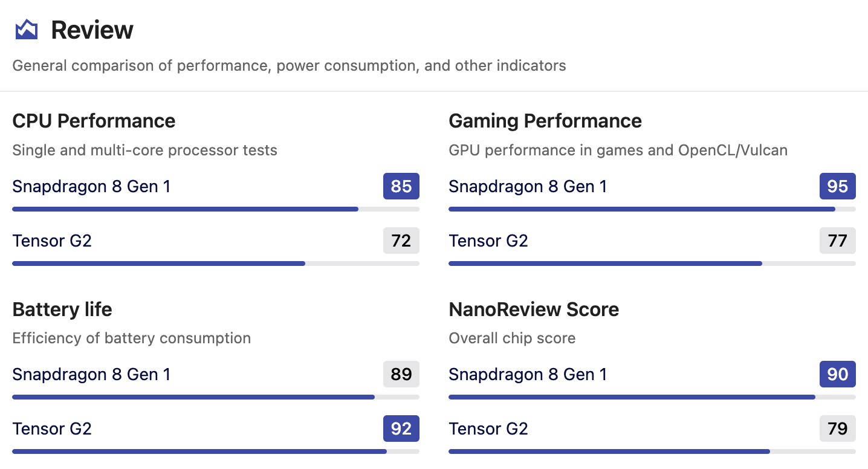
Task: Click the Gaming Performance section heading
Action: click(x=545, y=121)
